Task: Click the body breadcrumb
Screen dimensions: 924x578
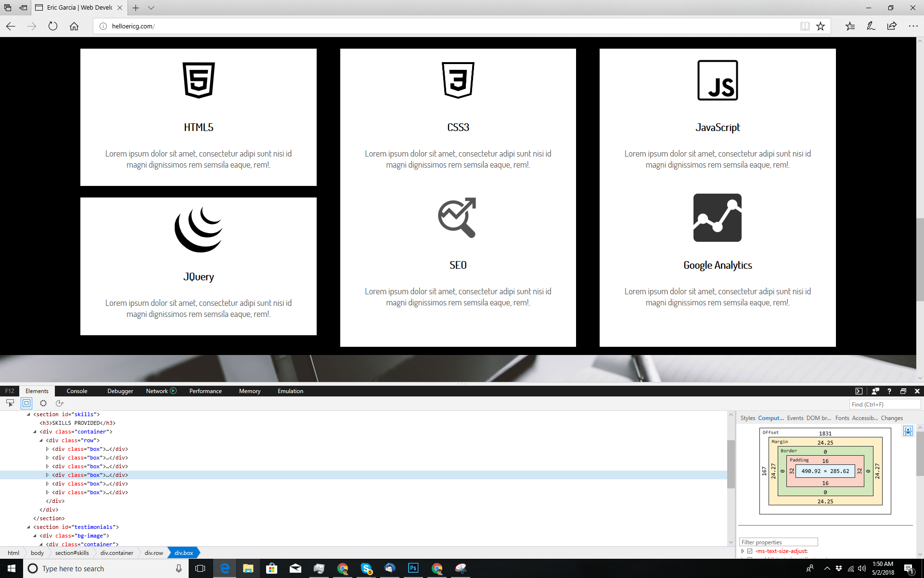Action: coord(37,553)
